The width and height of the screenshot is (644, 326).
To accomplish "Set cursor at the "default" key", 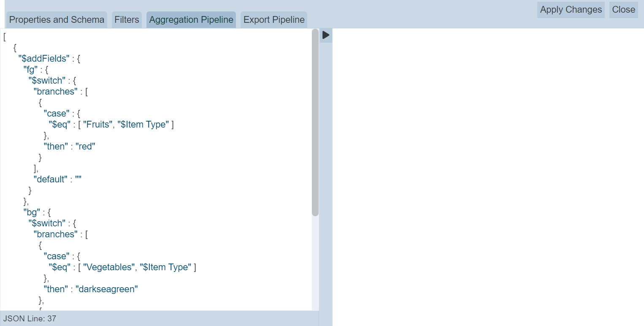I will point(50,179).
